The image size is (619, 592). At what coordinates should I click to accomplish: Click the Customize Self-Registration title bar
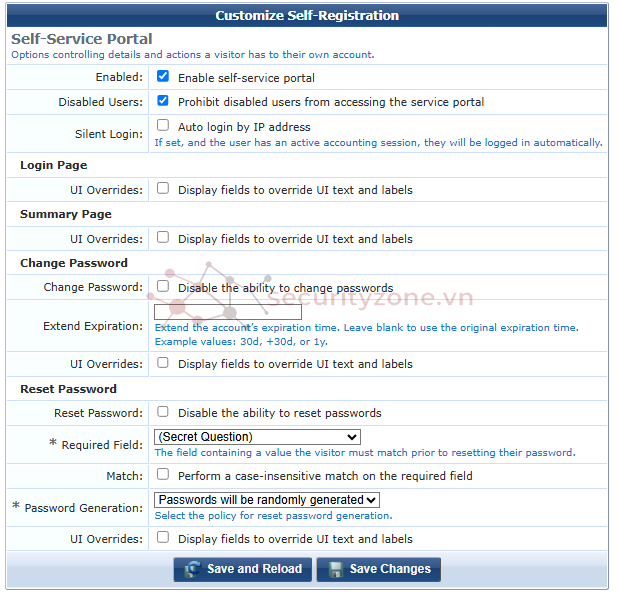point(307,15)
